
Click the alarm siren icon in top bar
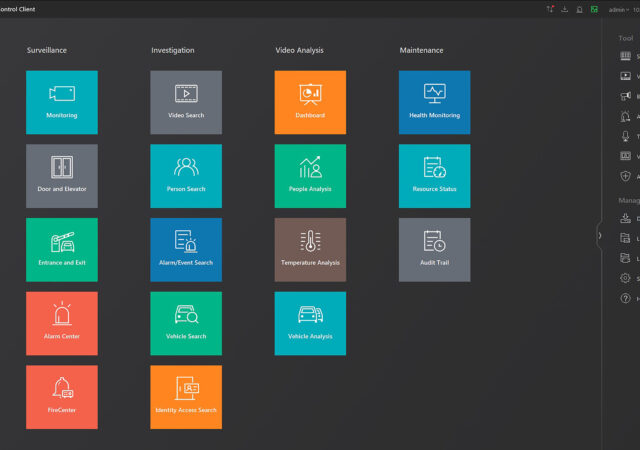[579, 9]
